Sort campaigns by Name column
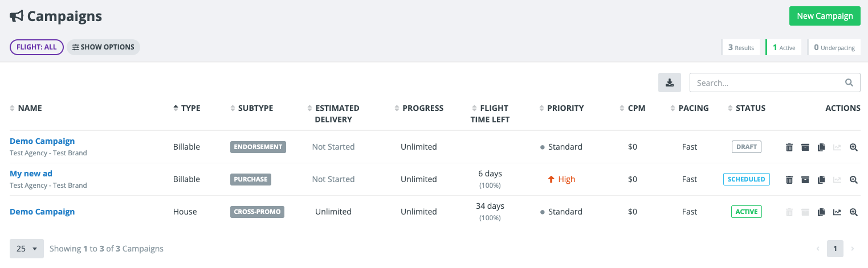868x268 pixels. pos(30,108)
